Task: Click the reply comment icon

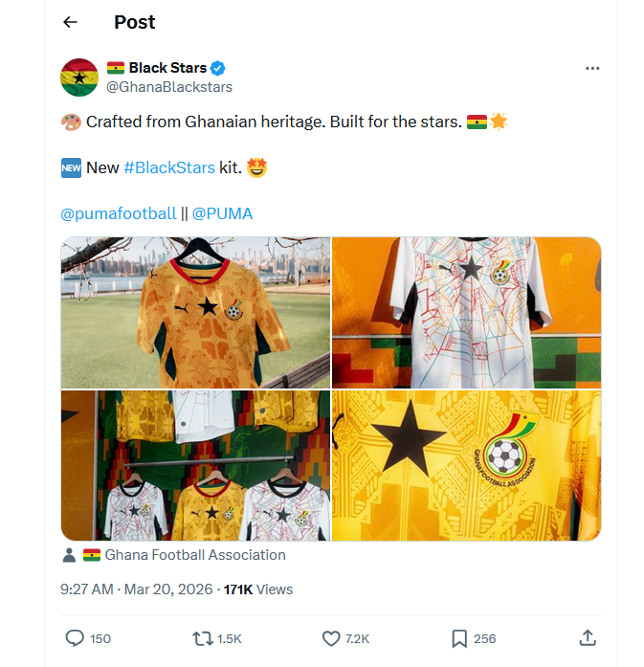Action: pos(75,638)
